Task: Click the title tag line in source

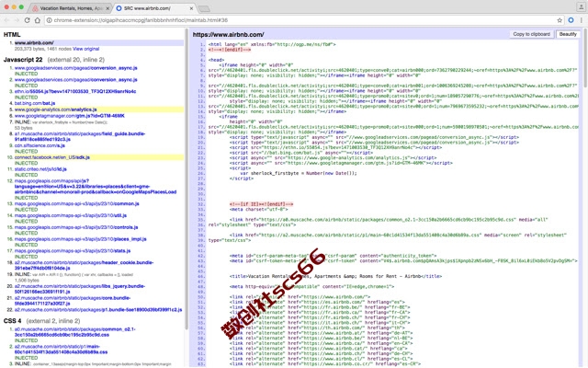Action: coord(335,276)
